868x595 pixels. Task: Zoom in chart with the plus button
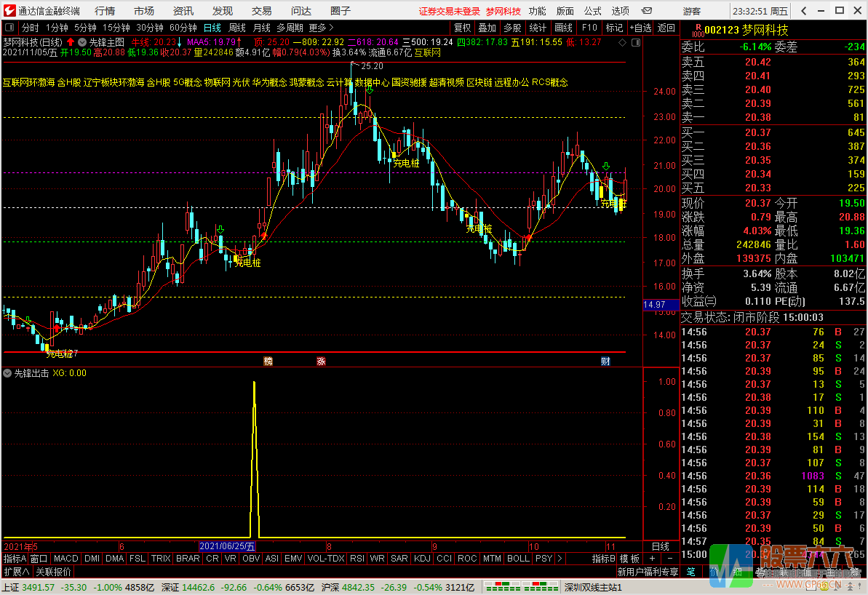pos(652,559)
